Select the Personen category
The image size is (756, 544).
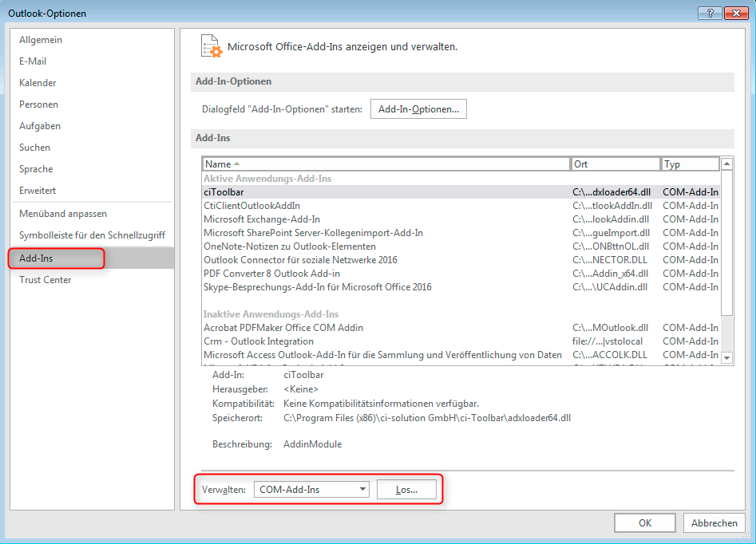tap(92, 104)
